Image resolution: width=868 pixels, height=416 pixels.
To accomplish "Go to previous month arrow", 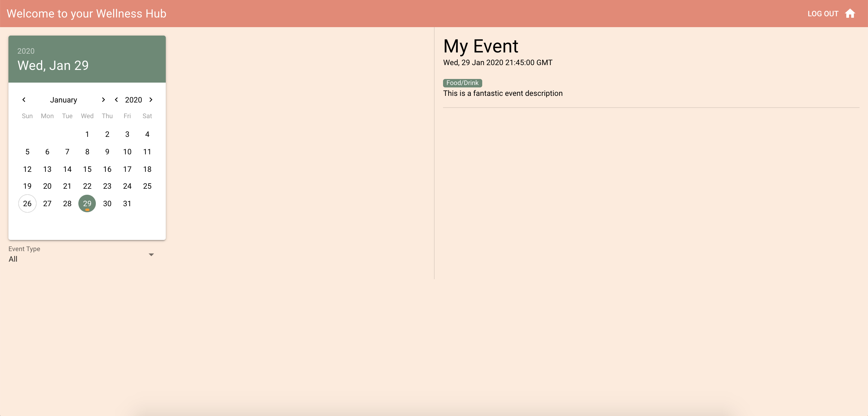I will coord(24,99).
